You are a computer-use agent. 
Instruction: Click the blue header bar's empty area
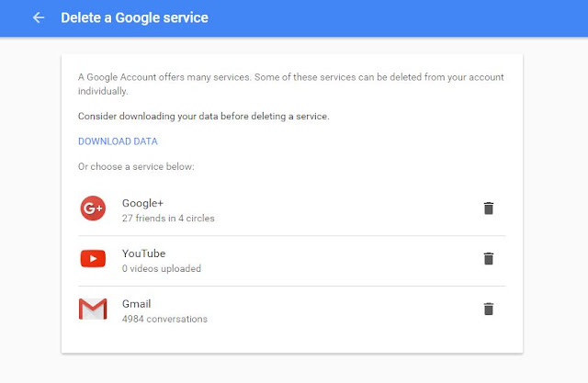tap(398, 18)
